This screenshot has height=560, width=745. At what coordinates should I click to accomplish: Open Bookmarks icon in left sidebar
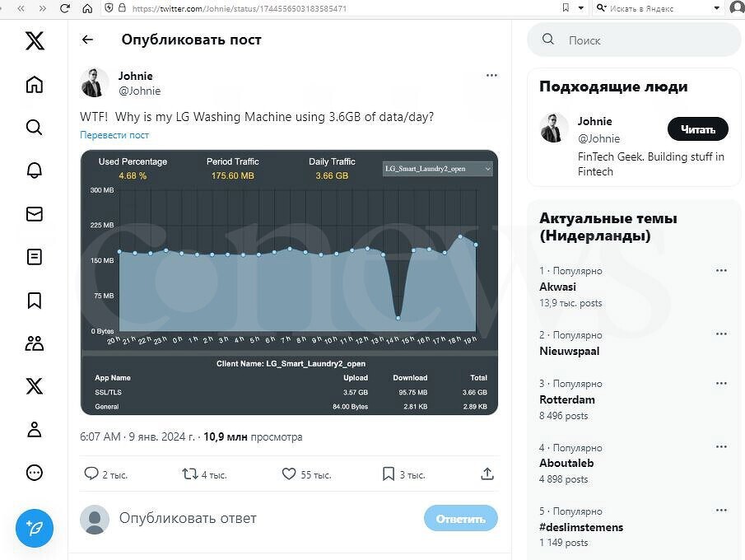(x=34, y=301)
